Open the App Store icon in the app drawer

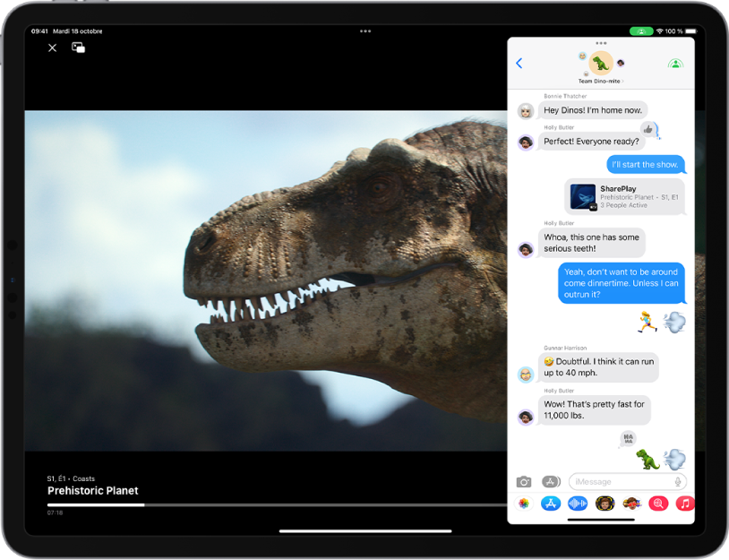[550, 504]
